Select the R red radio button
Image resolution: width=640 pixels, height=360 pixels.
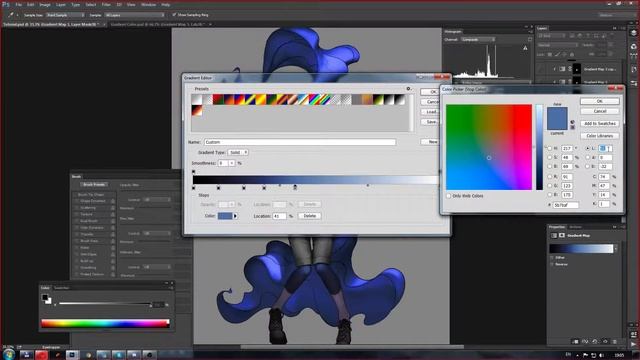click(549, 177)
